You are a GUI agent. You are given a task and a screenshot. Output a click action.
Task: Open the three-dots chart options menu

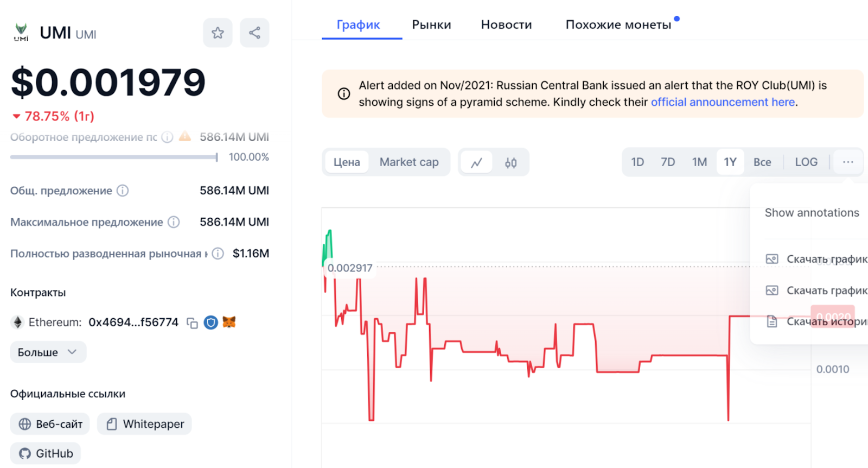(x=848, y=162)
